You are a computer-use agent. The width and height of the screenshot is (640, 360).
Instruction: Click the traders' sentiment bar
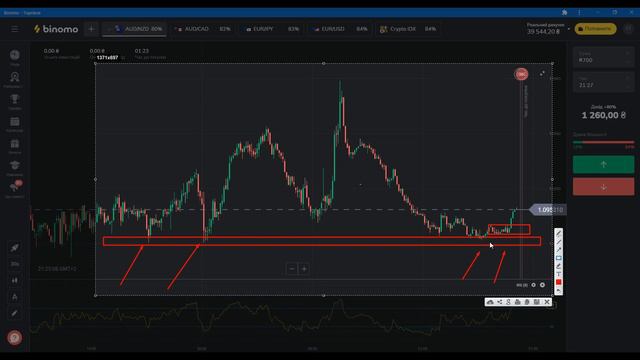coord(603,142)
